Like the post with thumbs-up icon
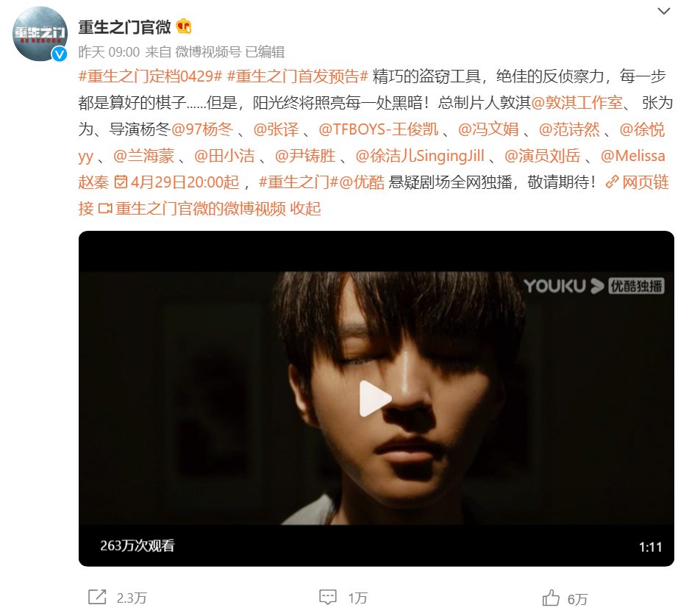 point(551,598)
